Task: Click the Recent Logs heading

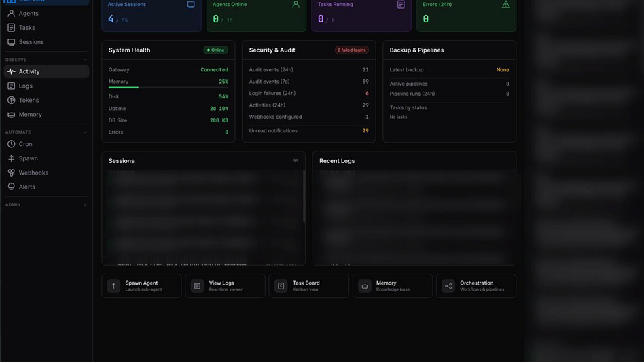Action: tap(337, 161)
